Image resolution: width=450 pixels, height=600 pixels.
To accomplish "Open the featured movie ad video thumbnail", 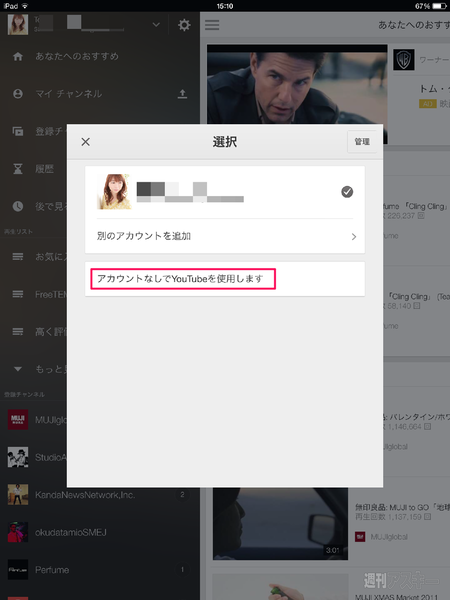I will click(x=297, y=84).
